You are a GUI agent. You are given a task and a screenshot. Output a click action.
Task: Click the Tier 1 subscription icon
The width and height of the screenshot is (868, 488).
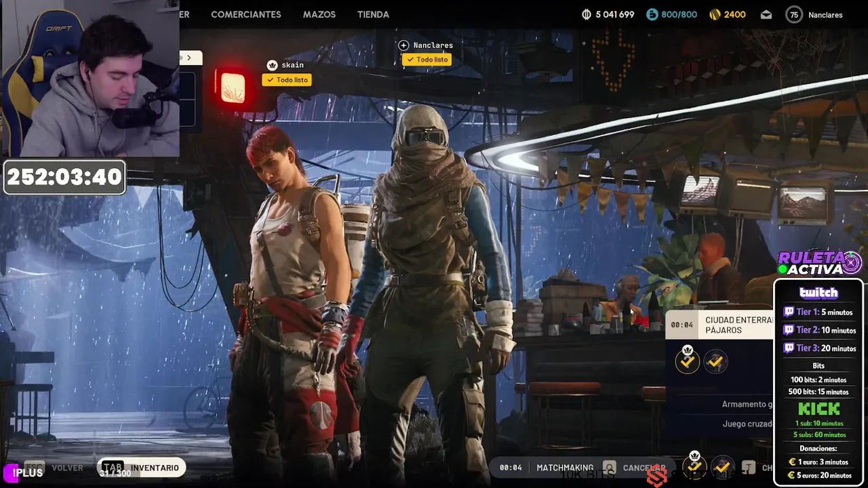click(789, 312)
